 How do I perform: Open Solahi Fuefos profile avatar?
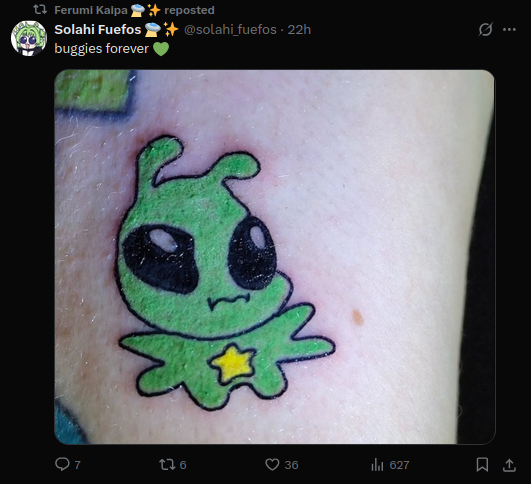[x=29, y=38]
